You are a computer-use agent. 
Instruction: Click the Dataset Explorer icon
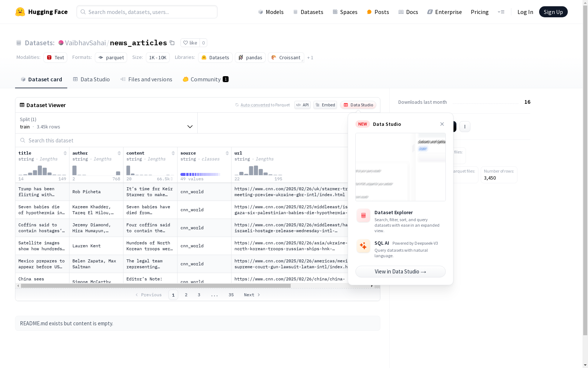pos(363,216)
